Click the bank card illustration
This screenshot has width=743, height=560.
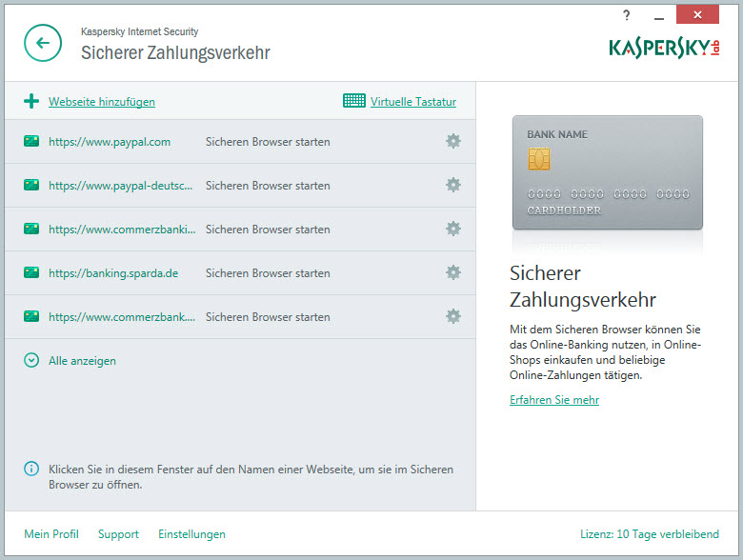click(x=608, y=172)
